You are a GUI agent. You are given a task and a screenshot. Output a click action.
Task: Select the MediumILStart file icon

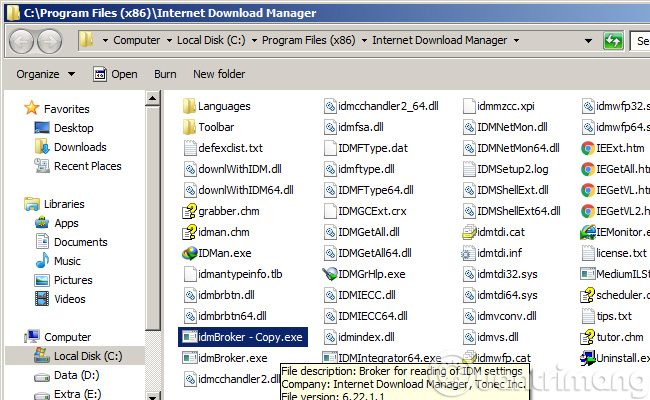tap(588, 274)
